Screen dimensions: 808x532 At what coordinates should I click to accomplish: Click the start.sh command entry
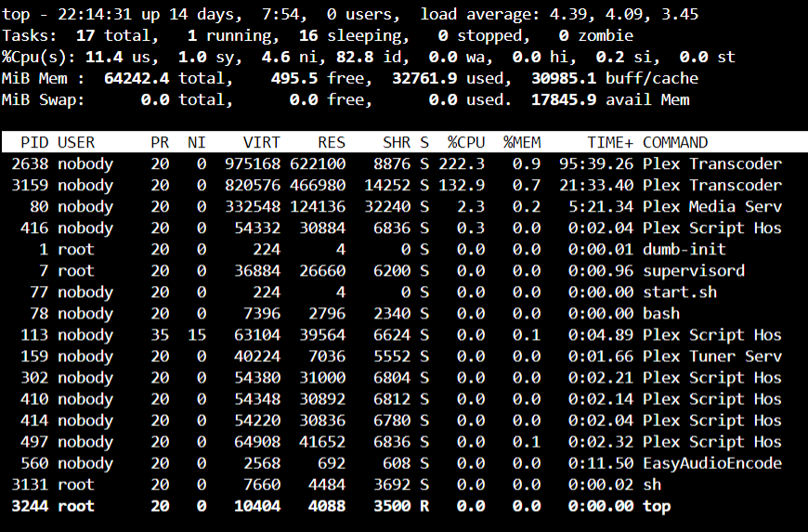pyautogui.click(x=680, y=292)
